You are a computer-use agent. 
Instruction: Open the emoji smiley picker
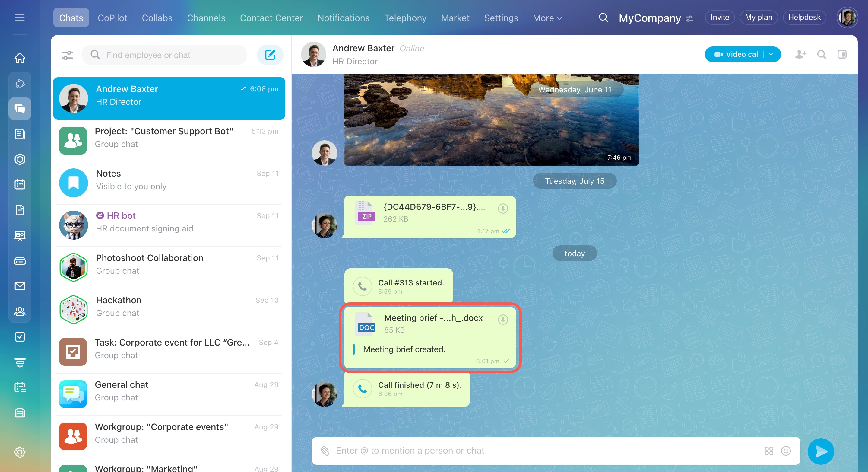pos(786,451)
